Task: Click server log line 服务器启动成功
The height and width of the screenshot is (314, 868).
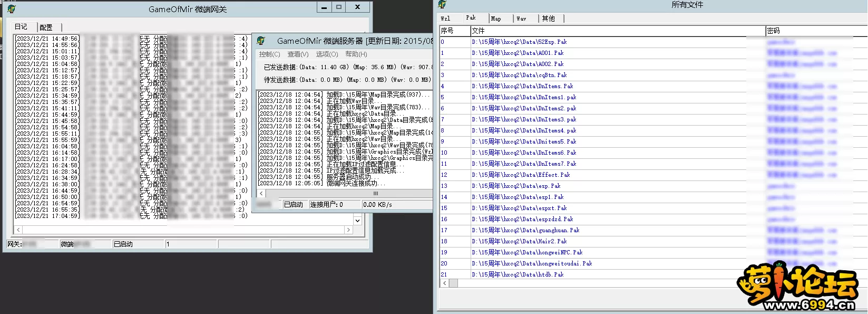Action: [318, 177]
